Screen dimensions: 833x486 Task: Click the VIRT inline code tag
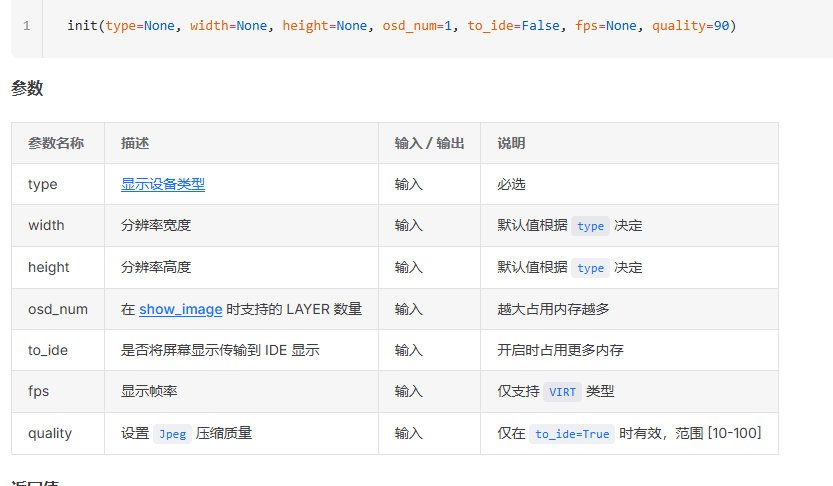562,392
